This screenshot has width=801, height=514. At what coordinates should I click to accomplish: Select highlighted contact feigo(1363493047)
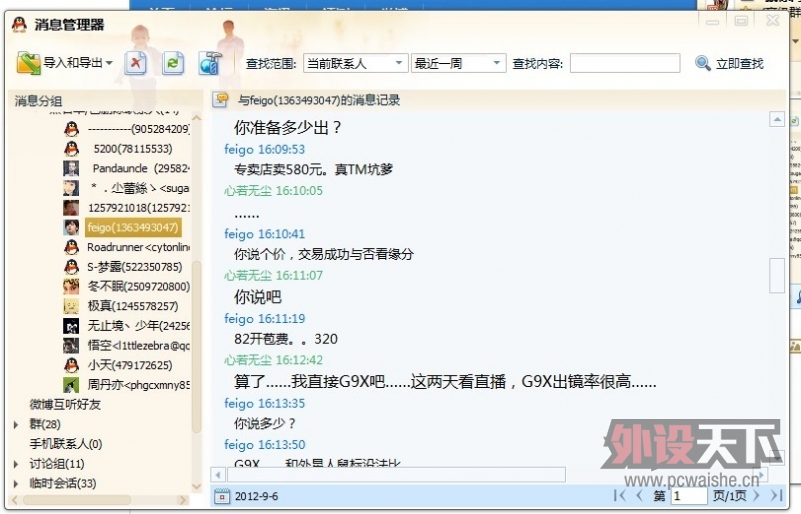click(x=133, y=227)
